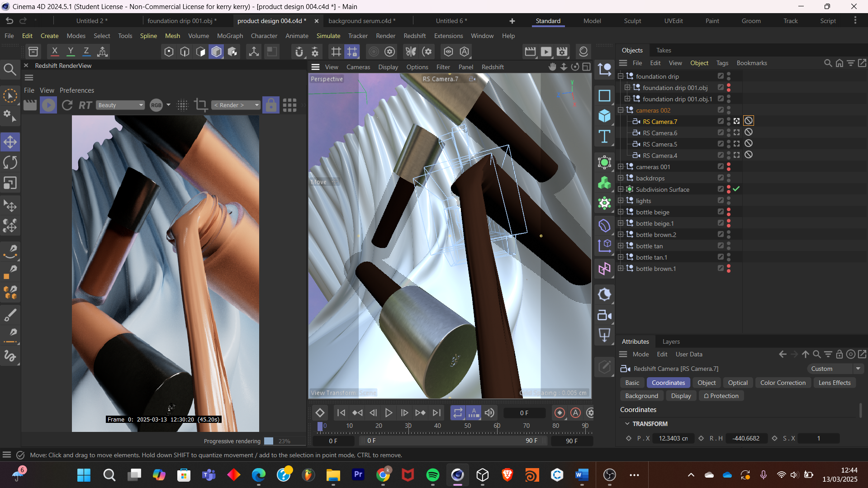Add a Text spline object
This screenshot has height=488, width=868.
(604, 136)
